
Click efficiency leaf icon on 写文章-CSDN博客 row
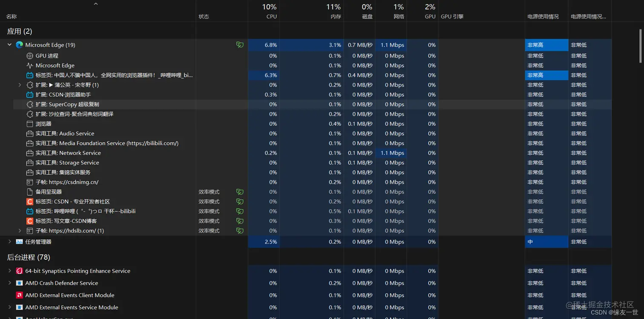click(x=240, y=221)
